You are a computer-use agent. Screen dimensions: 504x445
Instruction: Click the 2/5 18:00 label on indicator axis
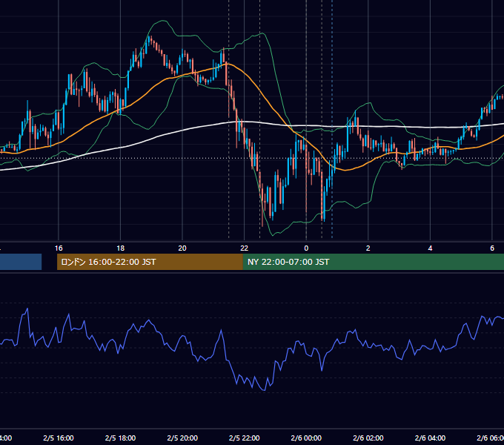[121, 438]
